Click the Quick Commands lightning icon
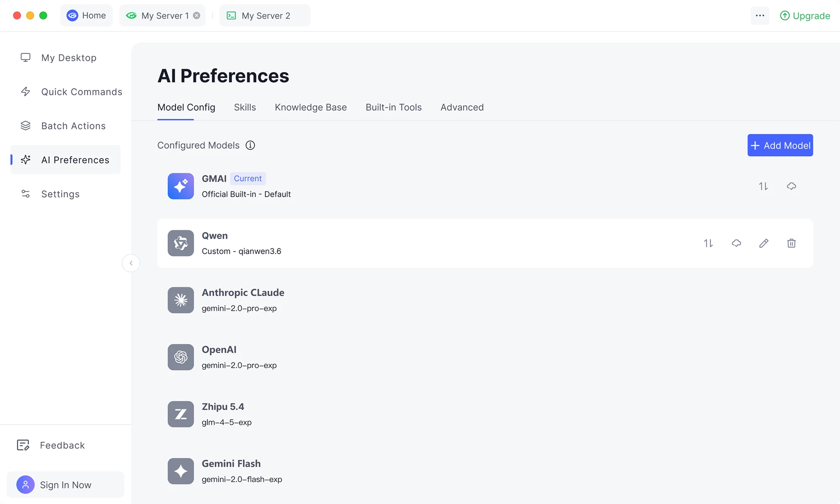 tap(26, 92)
